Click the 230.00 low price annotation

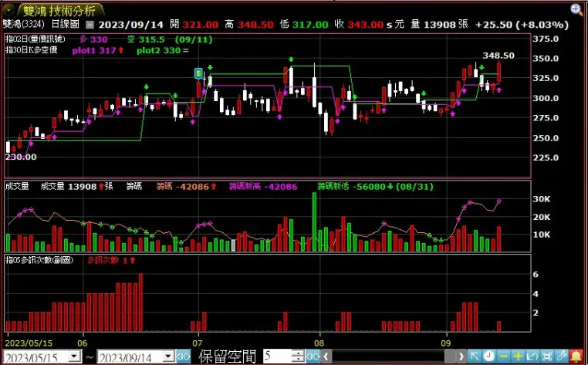(x=21, y=157)
